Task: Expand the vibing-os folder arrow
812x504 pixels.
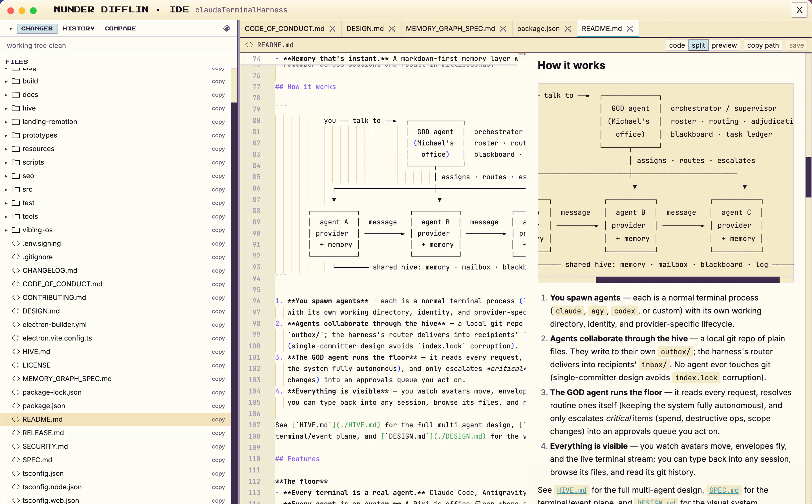Action: click(6, 230)
